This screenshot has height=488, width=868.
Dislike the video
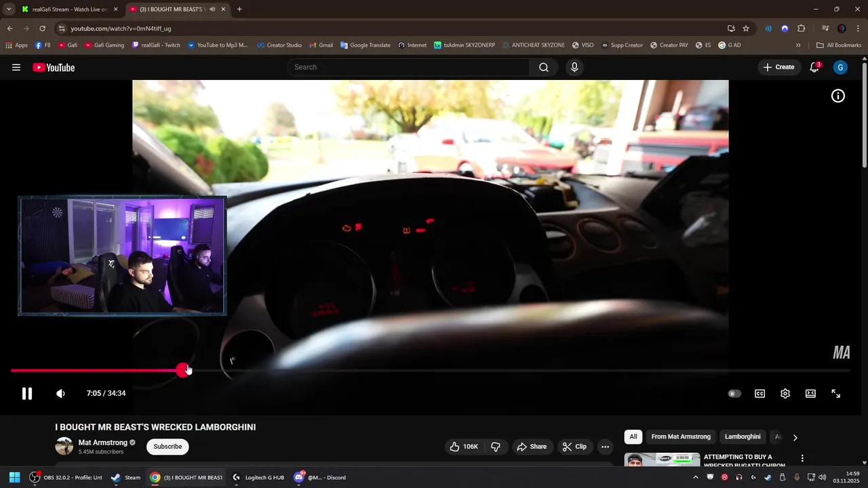pos(496,447)
